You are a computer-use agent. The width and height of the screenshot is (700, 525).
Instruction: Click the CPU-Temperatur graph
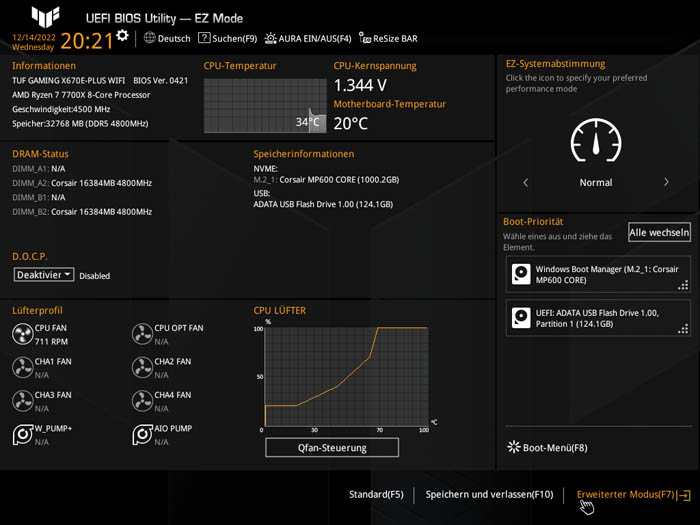click(x=265, y=105)
